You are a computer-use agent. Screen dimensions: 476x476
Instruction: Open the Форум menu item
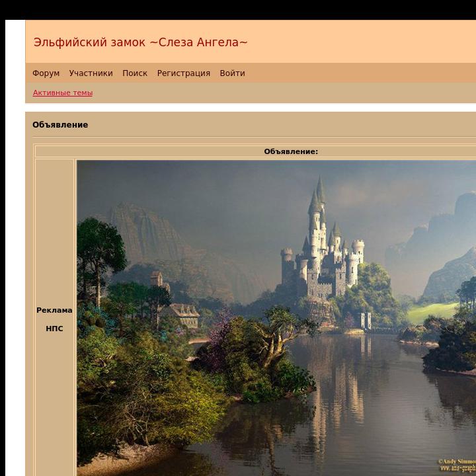46,73
